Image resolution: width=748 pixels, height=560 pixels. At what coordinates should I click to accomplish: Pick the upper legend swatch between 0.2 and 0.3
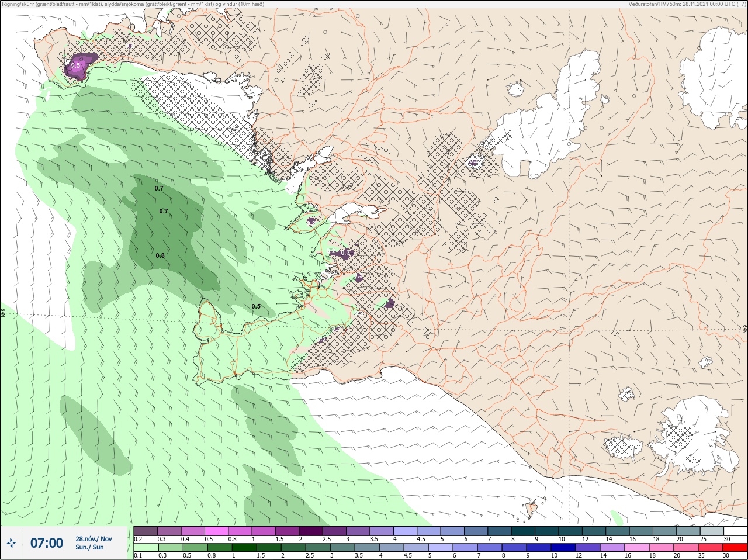tap(146, 531)
